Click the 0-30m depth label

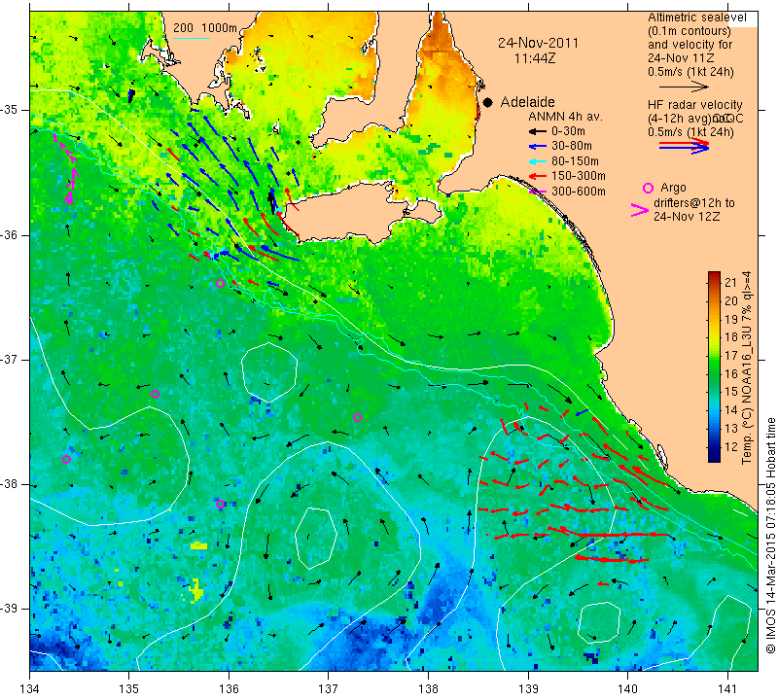point(568,131)
